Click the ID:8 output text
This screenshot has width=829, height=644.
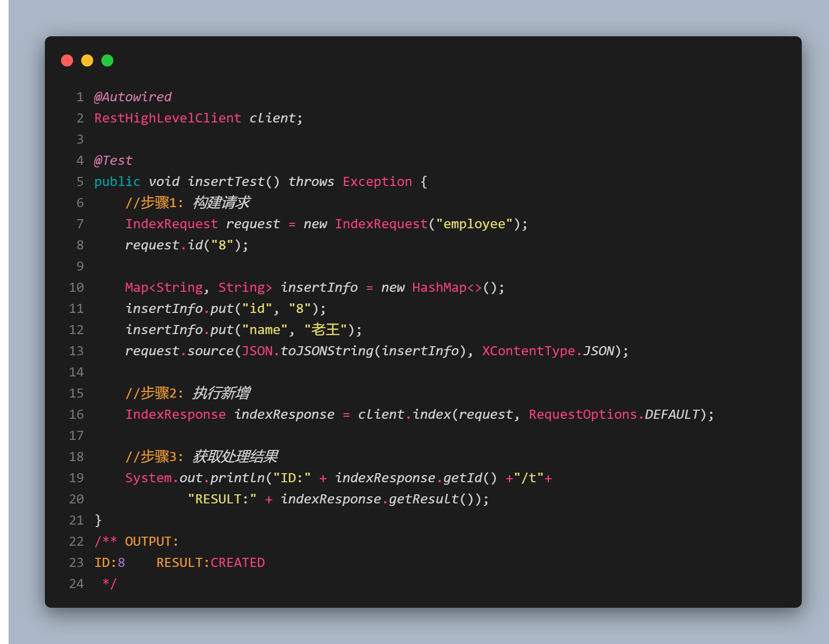(110, 562)
